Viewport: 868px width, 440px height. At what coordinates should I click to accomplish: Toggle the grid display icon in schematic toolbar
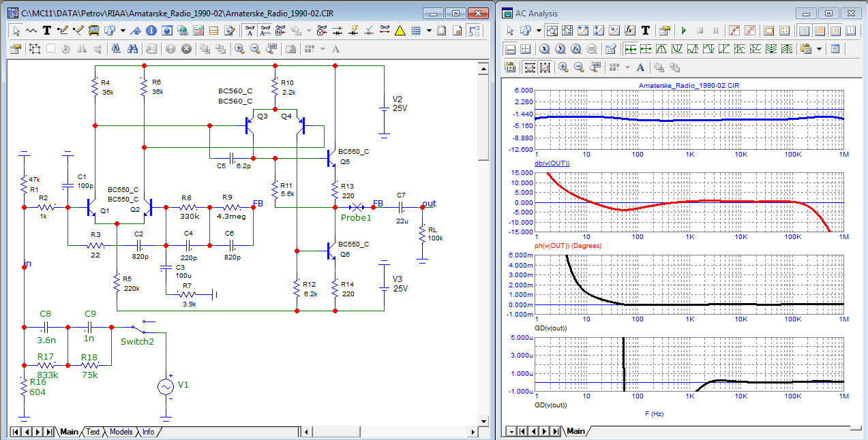415,31
